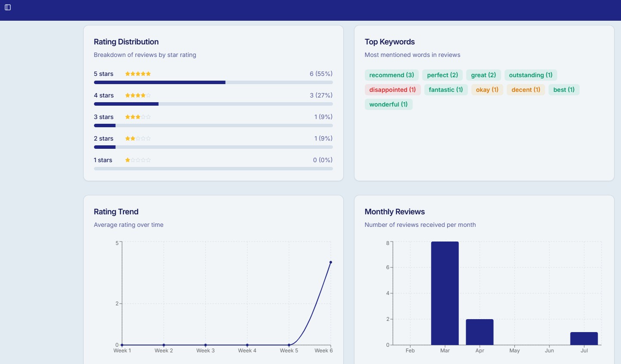Click the 5 stars progress bar

click(x=213, y=82)
